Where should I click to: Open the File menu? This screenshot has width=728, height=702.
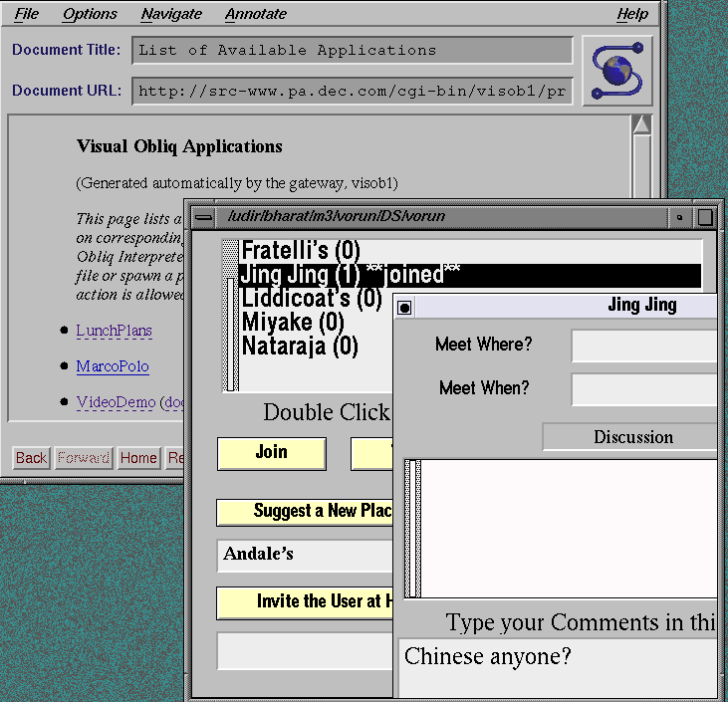point(27,14)
